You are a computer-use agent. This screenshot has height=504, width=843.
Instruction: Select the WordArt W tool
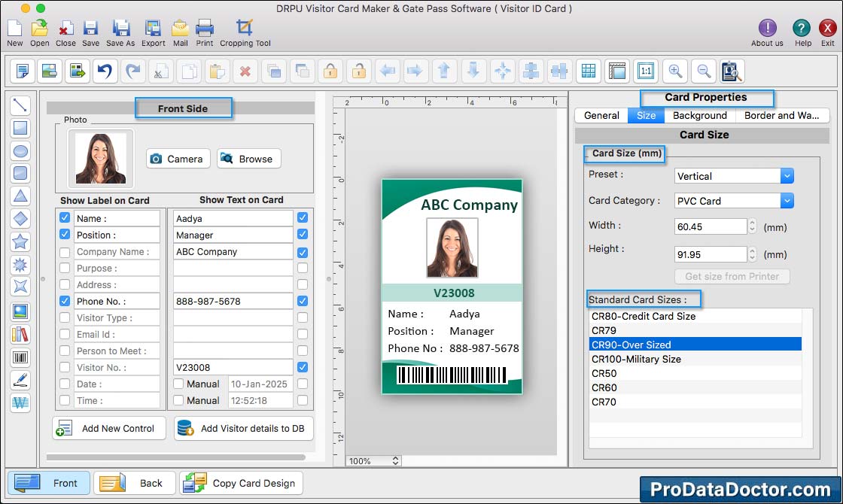coord(20,402)
